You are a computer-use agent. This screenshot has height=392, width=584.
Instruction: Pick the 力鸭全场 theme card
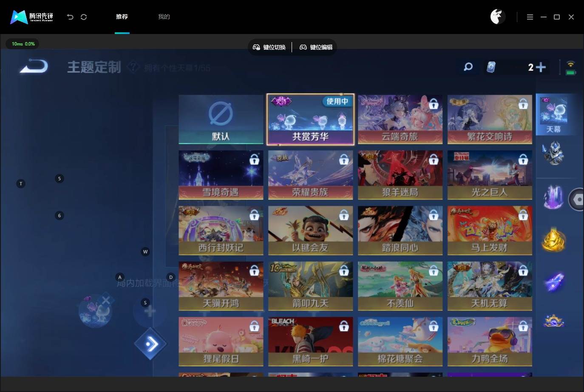click(490, 341)
